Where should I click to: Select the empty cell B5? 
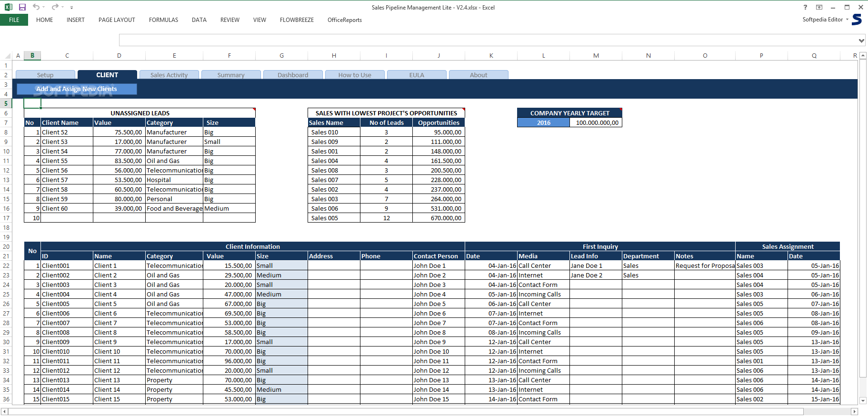[32, 103]
